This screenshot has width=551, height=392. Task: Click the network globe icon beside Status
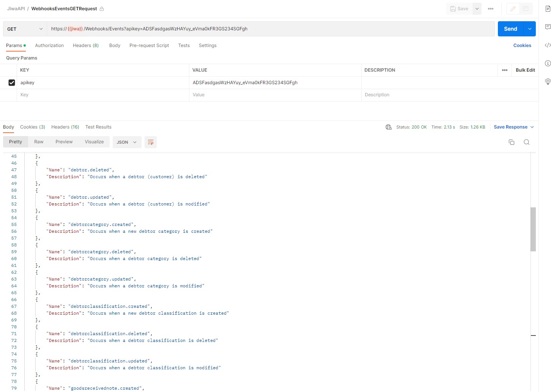389,127
